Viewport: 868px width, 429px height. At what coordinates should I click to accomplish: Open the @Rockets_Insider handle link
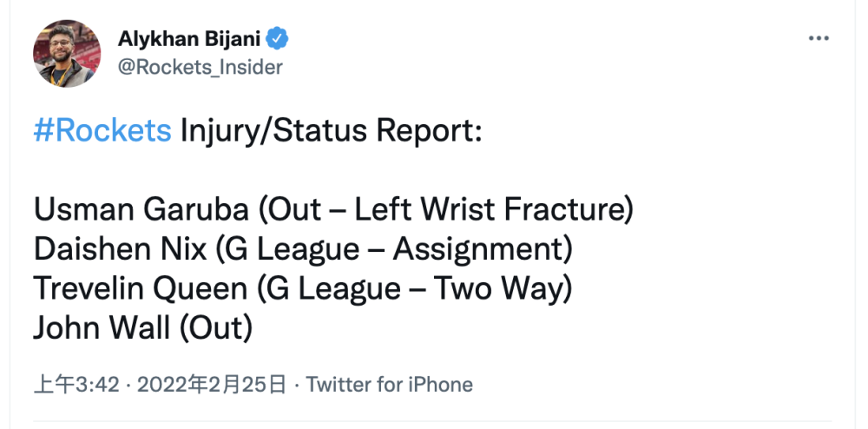[200, 66]
